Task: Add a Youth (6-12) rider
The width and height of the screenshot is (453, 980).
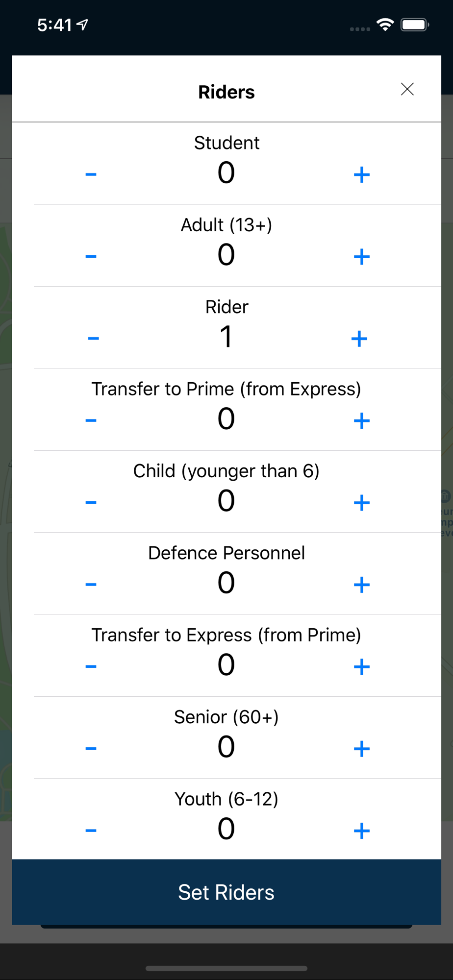Action: (361, 831)
